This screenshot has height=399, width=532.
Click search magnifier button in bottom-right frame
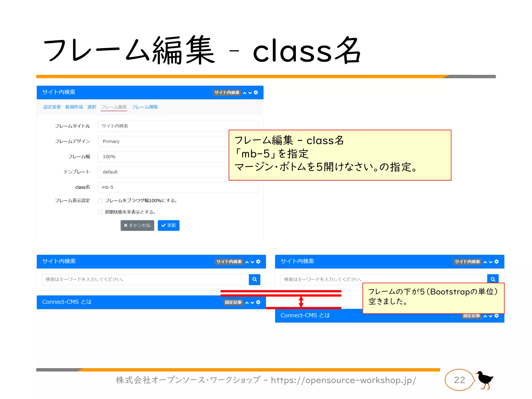point(493,279)
